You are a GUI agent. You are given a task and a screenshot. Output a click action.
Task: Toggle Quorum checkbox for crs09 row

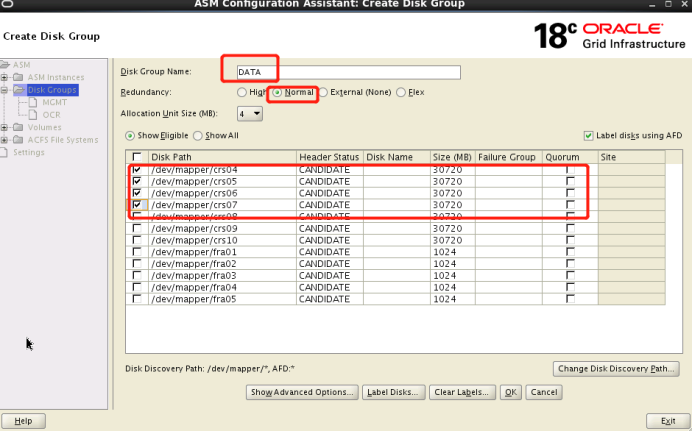[x=570, y=228]
